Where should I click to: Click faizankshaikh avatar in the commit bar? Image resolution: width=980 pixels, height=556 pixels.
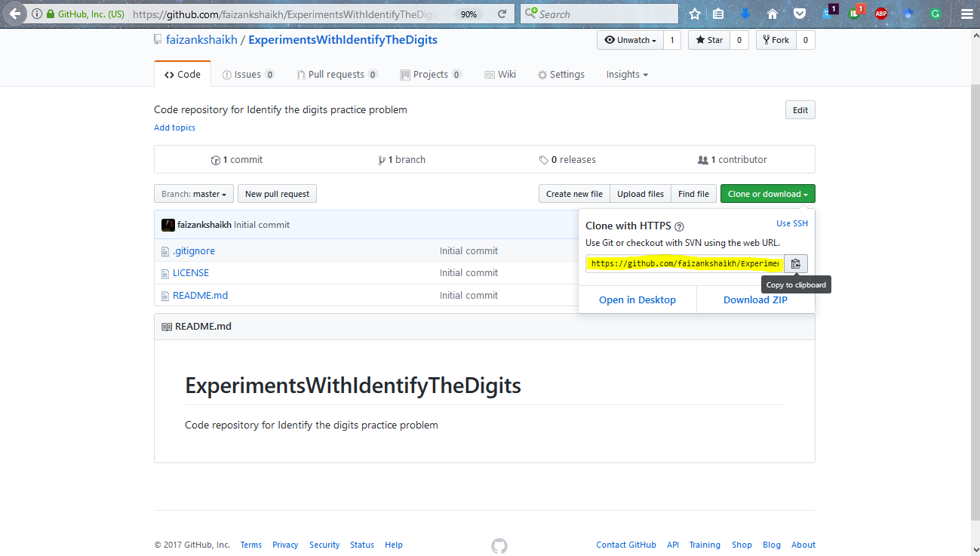[x=168, y=225]
